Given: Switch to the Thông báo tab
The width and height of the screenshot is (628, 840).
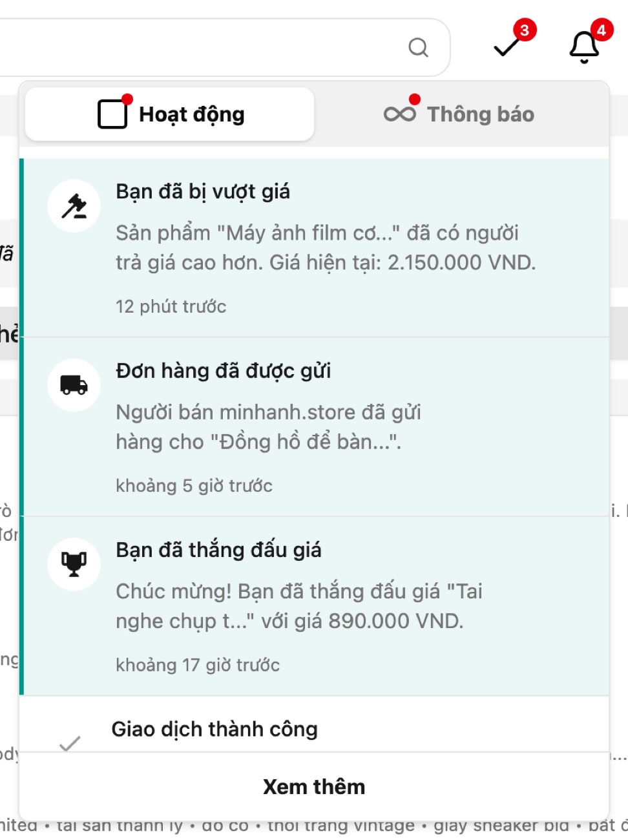Looking at the screenshot, I should [x=459, y=114].
